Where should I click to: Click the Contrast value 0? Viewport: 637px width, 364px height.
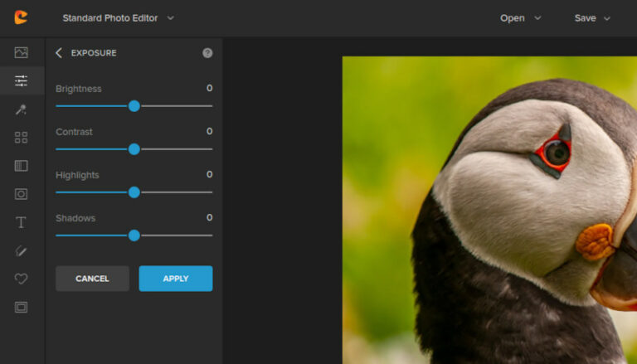click(x=209, y=131)
